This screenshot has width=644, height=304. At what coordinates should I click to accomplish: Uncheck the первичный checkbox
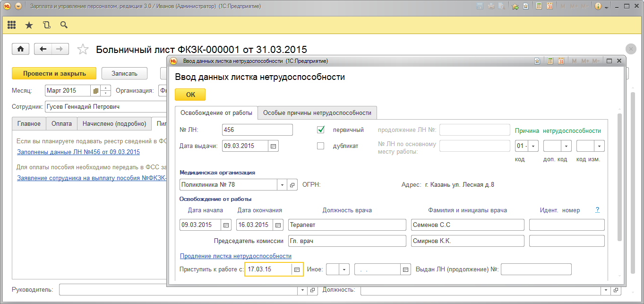click(321, 130)
